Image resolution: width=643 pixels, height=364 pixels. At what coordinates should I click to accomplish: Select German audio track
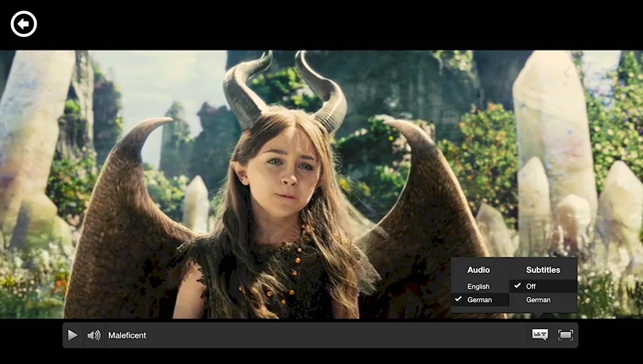(479, 300)
